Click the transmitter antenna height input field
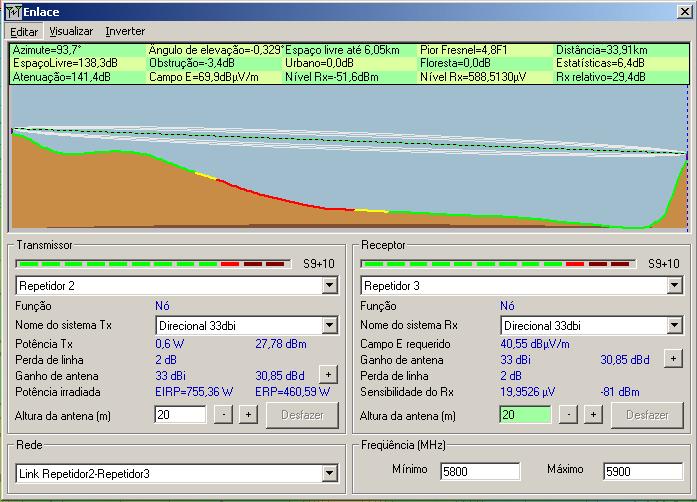This screenshot has width=697, height=502. pos(179,414)
